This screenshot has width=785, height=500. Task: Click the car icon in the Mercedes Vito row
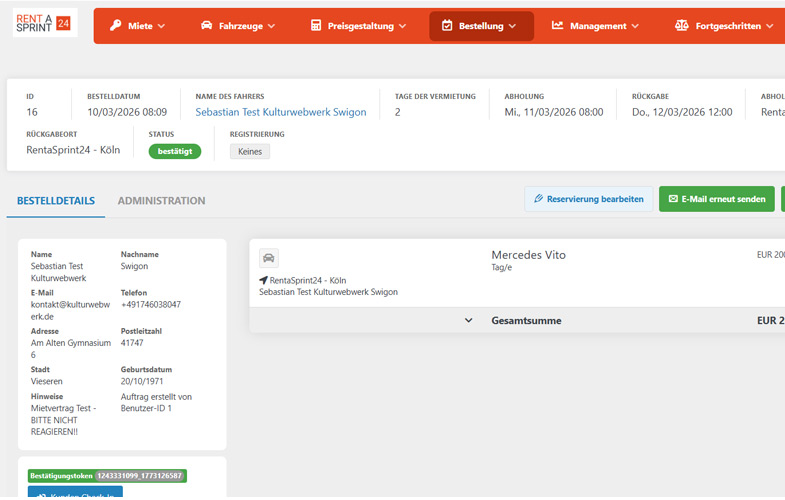(x=268, y=257)
